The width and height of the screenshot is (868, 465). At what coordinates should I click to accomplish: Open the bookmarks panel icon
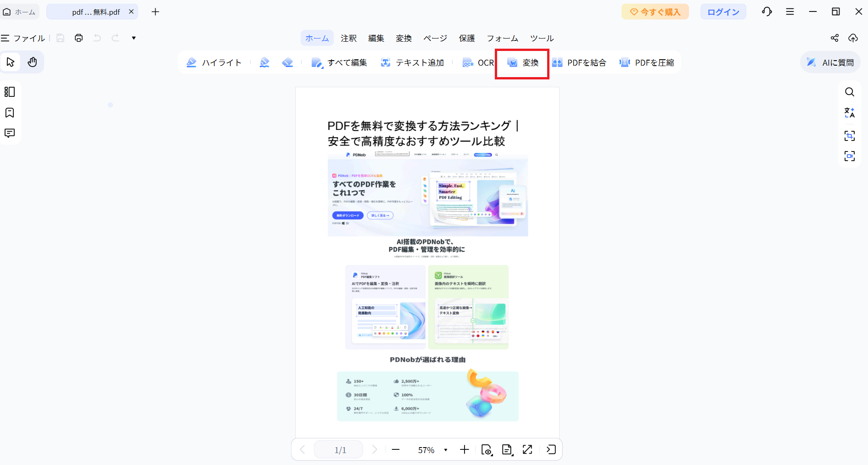[x=10, y=112]
